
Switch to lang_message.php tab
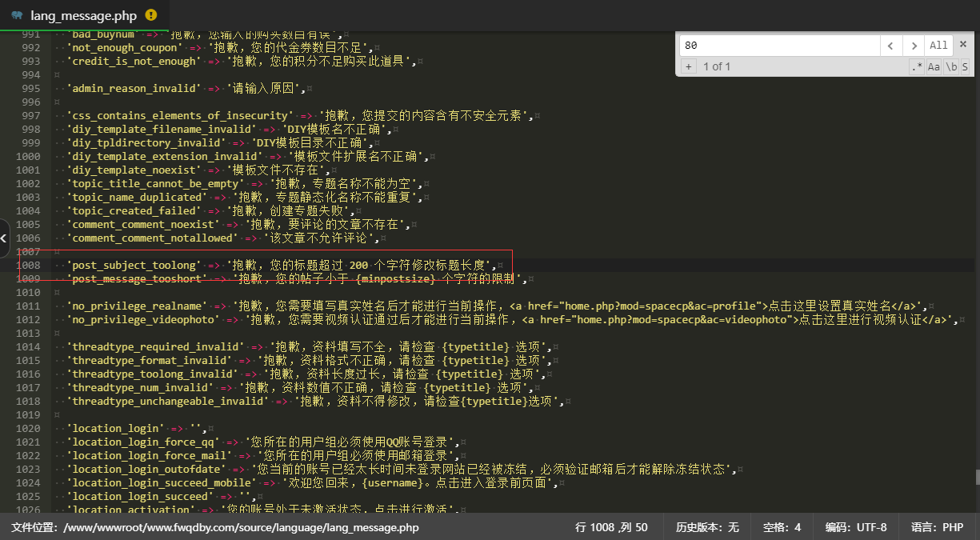click(x=84, y=15)
